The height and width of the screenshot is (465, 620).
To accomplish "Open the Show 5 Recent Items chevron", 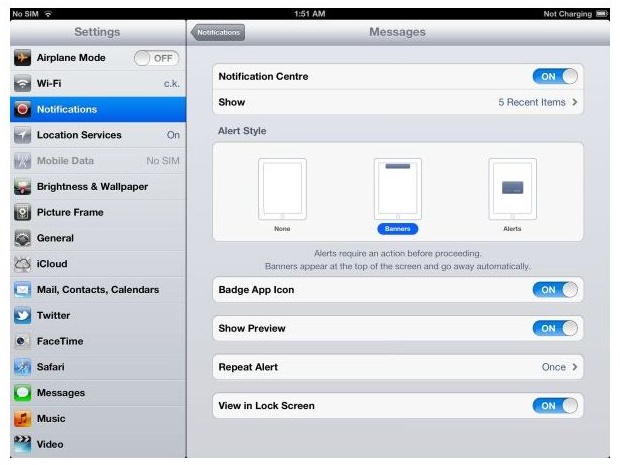I will [x=575, y=102].
